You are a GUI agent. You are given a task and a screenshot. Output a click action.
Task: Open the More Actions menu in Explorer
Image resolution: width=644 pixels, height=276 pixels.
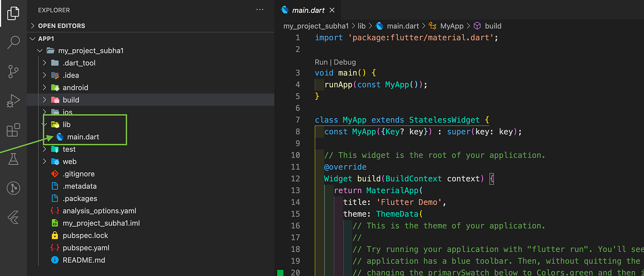coord(260,10)
